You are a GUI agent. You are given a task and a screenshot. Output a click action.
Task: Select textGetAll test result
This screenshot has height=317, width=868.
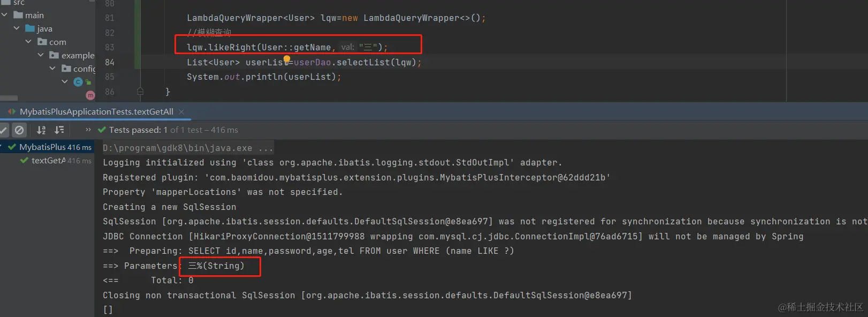pos(56,161)
